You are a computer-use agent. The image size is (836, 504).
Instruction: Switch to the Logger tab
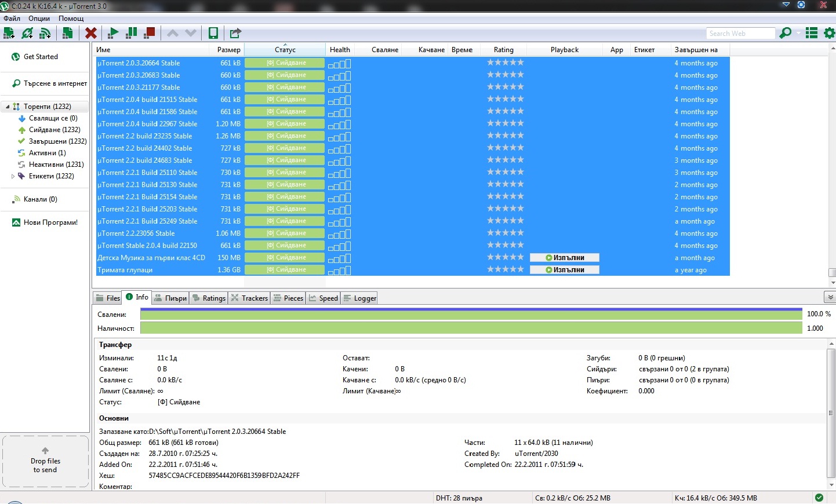click(x=359, y=298)
